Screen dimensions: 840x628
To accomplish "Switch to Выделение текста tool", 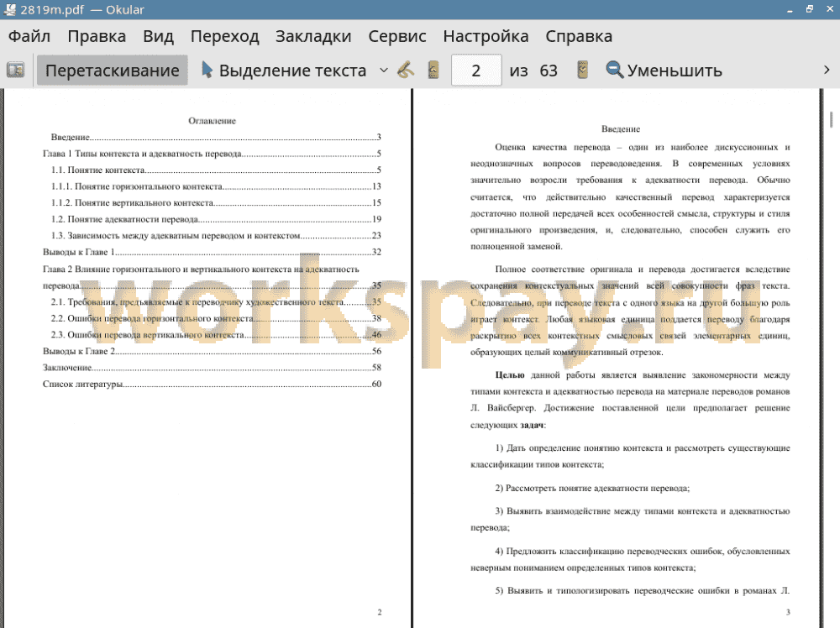I will (x=284, y=71).
